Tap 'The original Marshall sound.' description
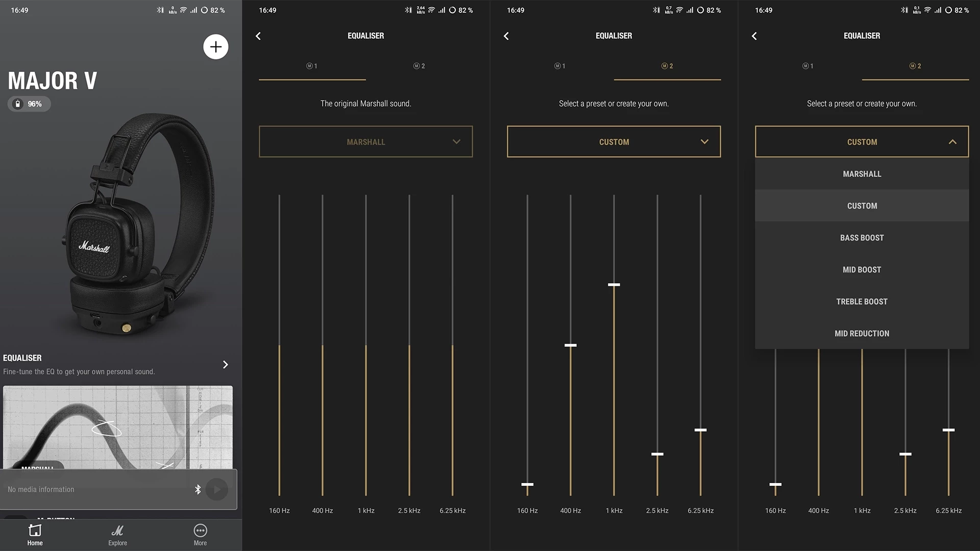Screen dimensions: 980x551 coord(365,104)
